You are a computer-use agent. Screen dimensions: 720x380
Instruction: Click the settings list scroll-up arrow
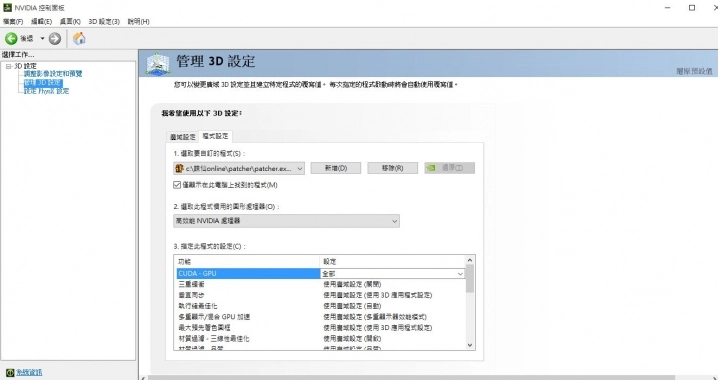point(470,260)
